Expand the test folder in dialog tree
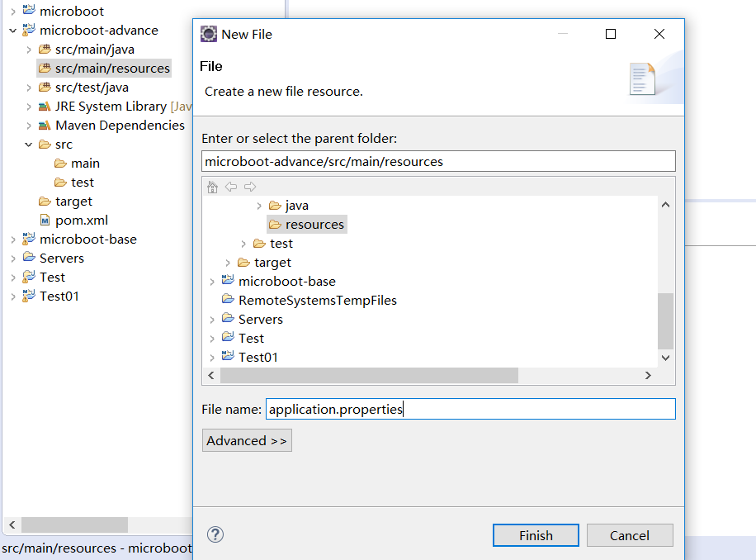Image resolution: width=756 pixels, height=560 pixels. click(x=243, y=244)
